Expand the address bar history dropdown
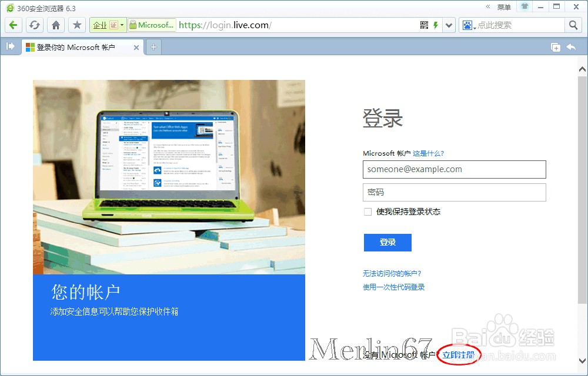Image resolution: width=588 pixels, height=376 pixels. click(x=449, y=25)
